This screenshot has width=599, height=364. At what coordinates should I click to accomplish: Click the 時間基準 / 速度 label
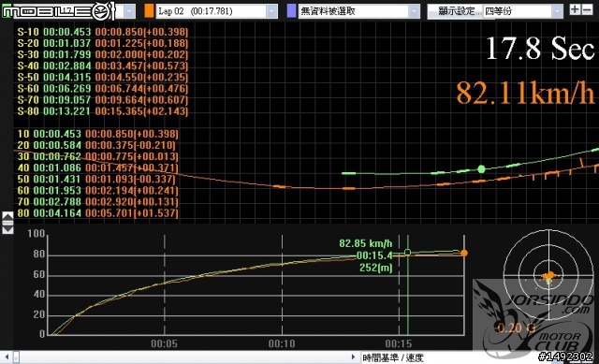point(393,357)
